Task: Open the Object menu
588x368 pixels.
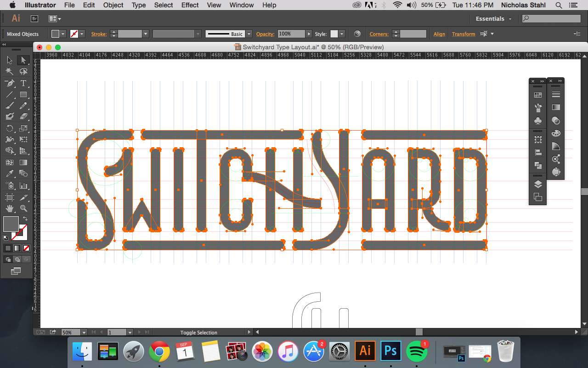Action: (113, 5)
